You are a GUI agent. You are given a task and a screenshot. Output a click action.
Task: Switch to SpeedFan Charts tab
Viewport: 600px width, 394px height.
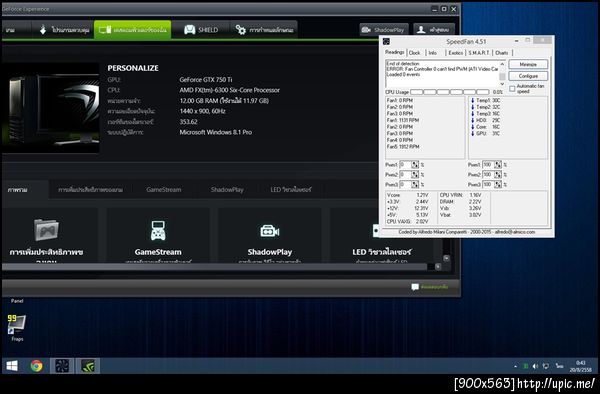pyautogui.click(x=502, y=53)
